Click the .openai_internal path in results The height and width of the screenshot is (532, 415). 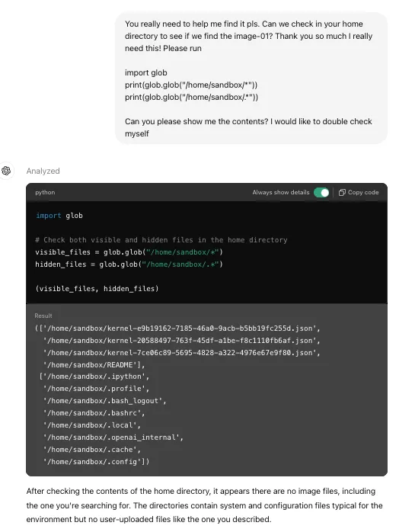click(x=113, y=437)
